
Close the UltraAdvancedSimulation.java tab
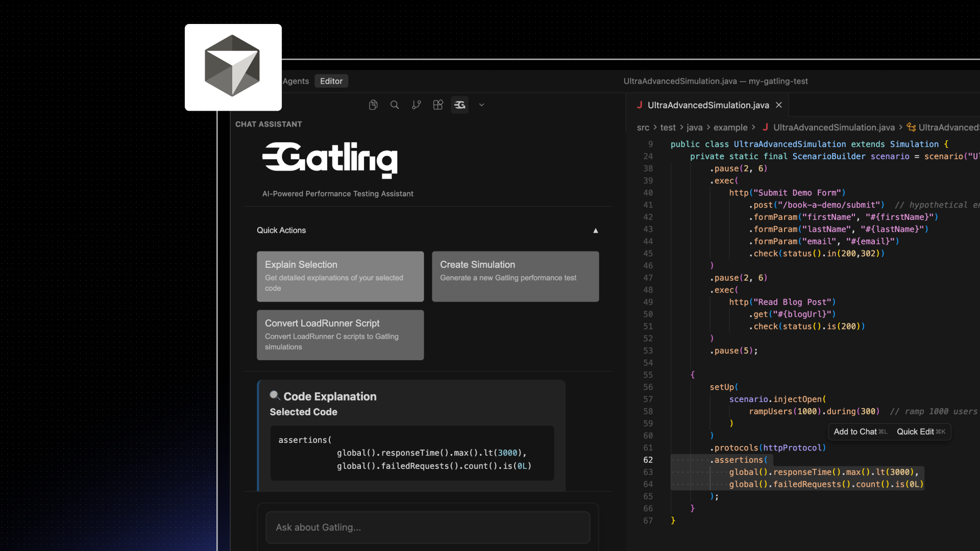pyautogui.click(x=779, y=105)
